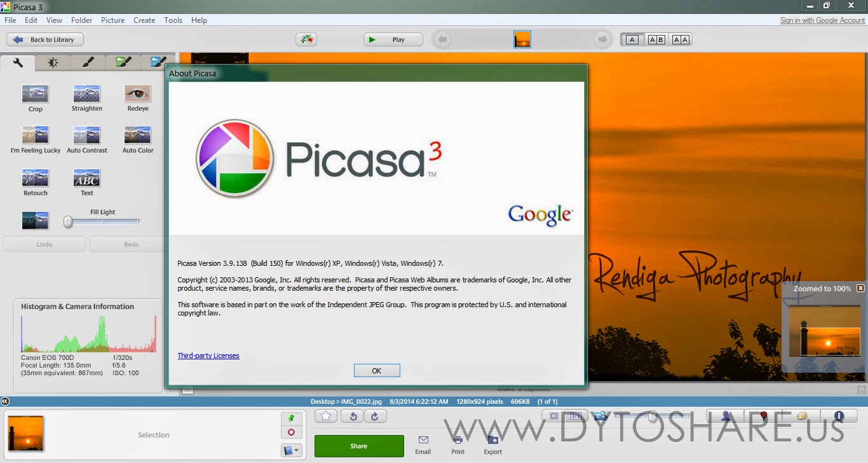Click the Undo button
868x463 pixels.
[44, 244]
